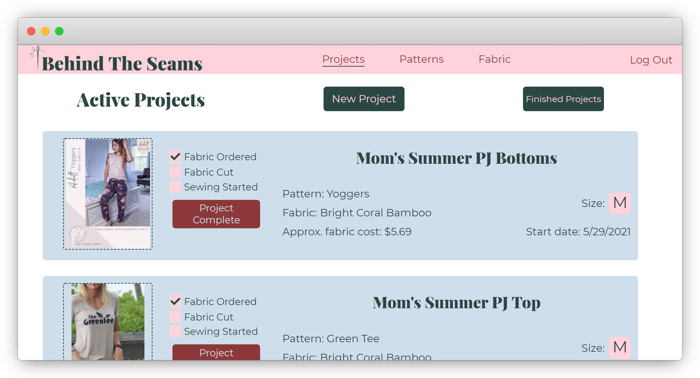Click the green maximize window button
Viewport: 700px width, 378px height.
(x=59, y=31)
